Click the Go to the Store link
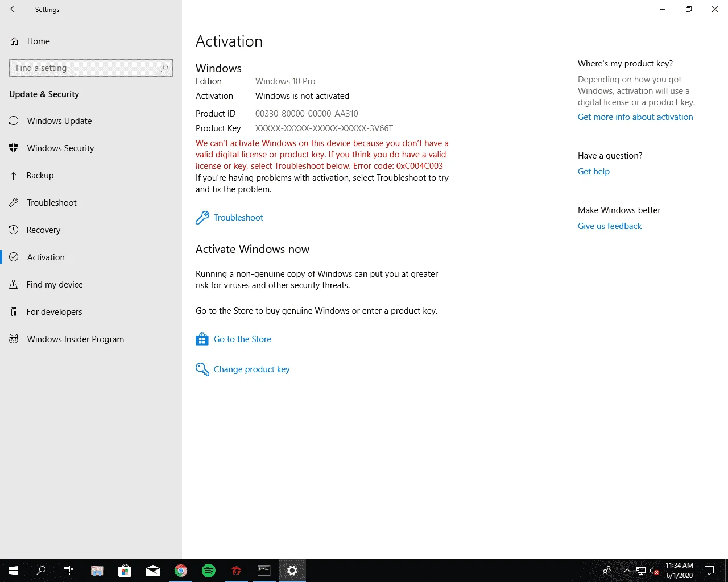The image size is (728, 582). (234, 339)
